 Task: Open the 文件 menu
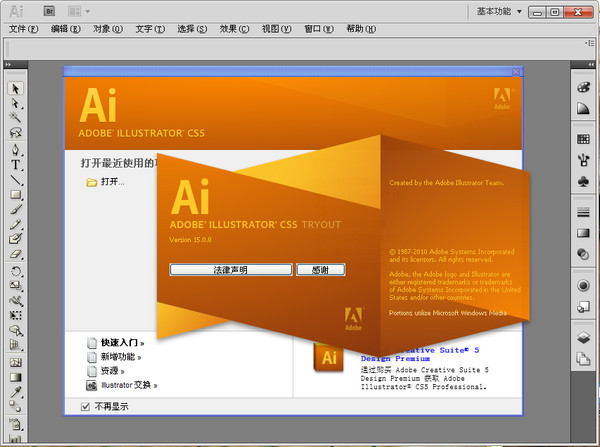pos(22,29)
